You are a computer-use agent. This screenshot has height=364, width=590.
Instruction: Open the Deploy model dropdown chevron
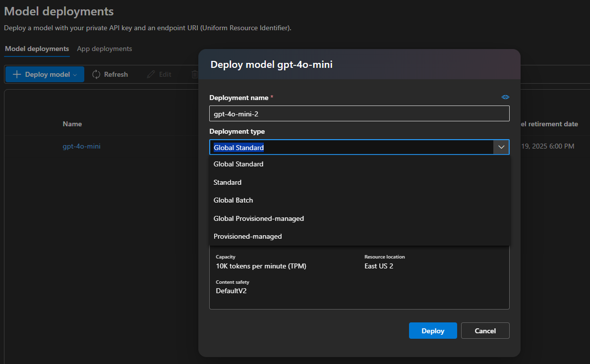click(75, 75)
